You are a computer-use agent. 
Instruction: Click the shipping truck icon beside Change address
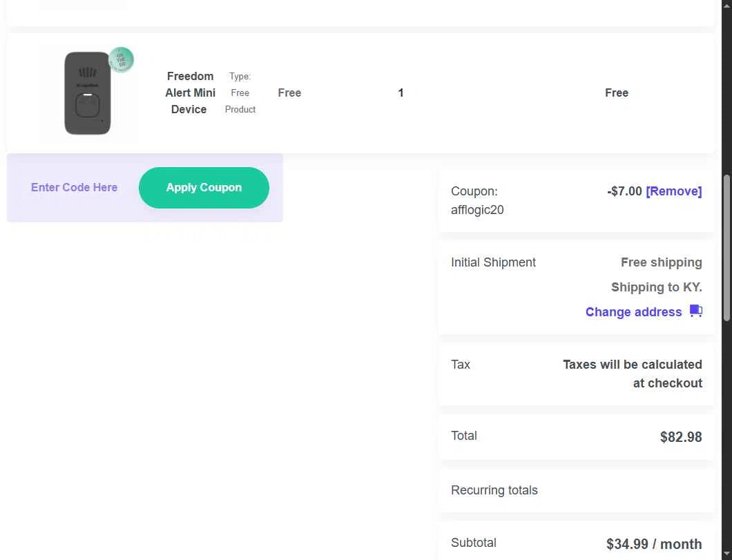click(696, 311)
